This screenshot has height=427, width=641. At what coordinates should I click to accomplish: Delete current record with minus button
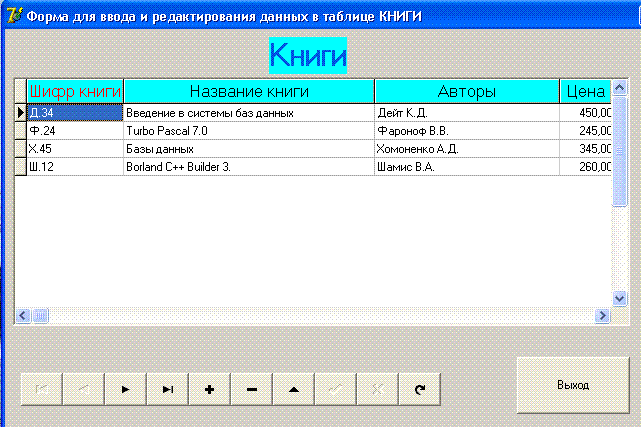[252, 389]
